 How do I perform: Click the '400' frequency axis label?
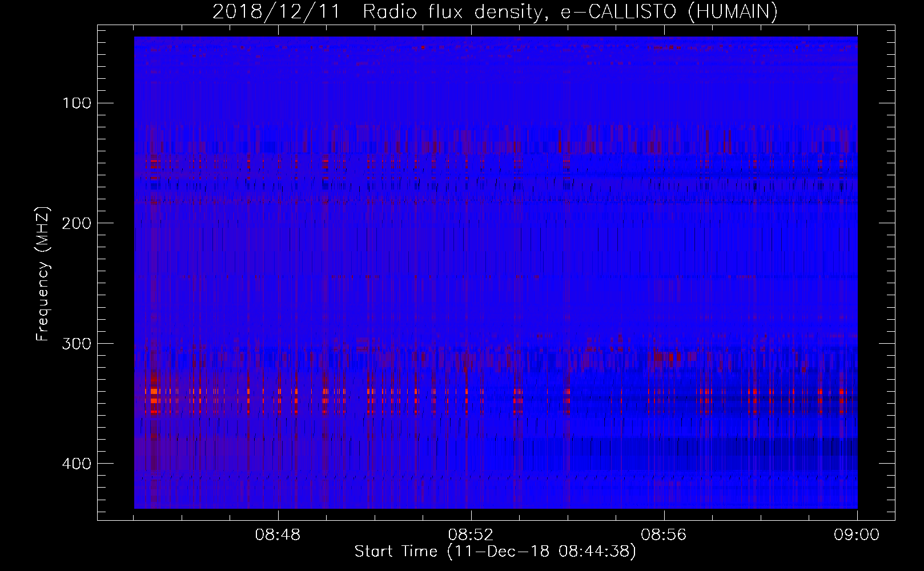77,463
